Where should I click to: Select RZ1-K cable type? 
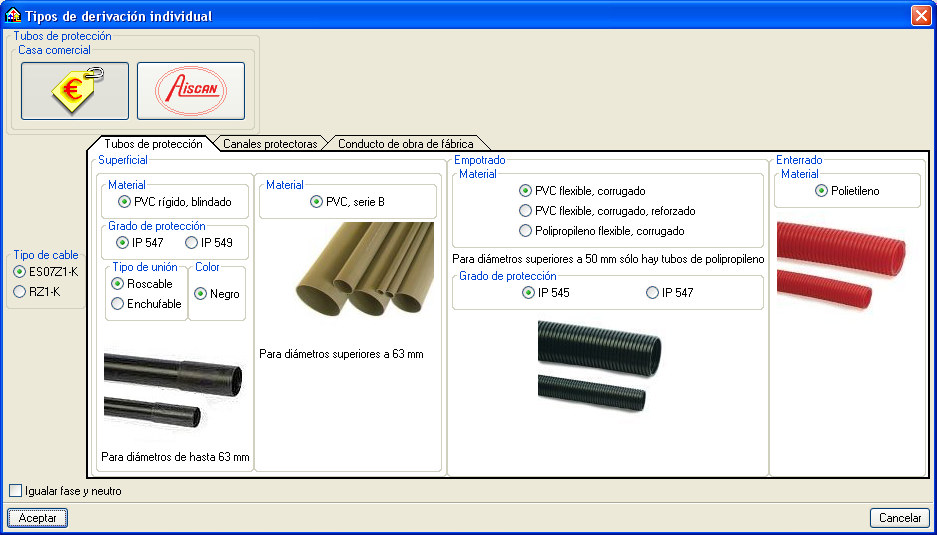pyautogui.click(x=37, y=292)
